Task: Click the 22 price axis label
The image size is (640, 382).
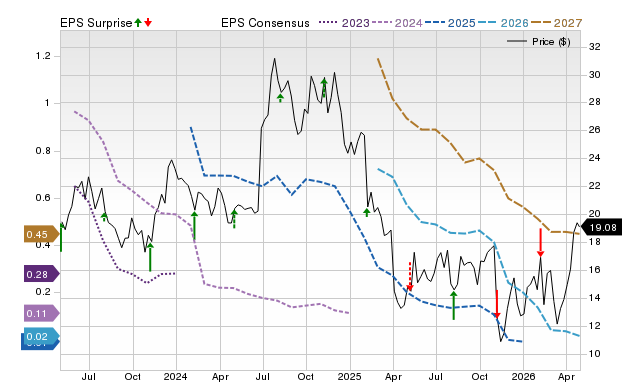Action: tap(595, 186)
